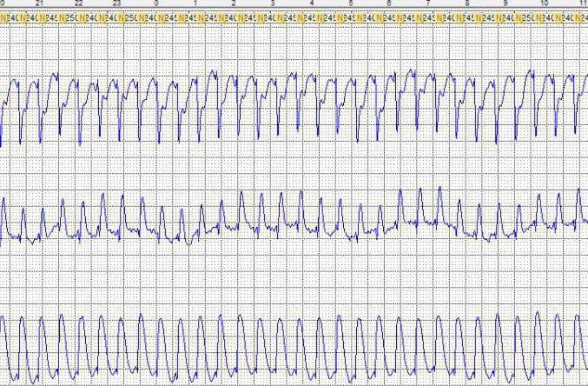Select the time marker labeled 9
The image size is (588, 386).
point(505,3)
